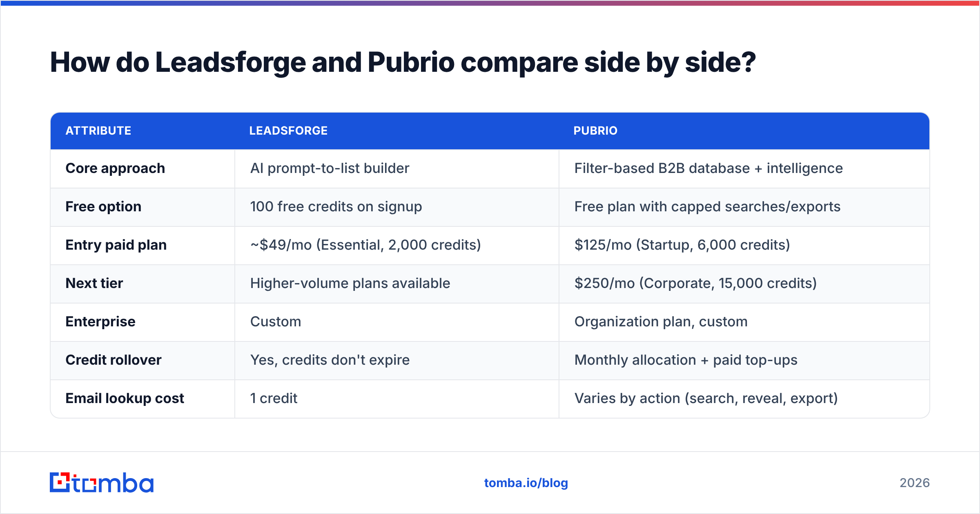980x514 pixels.
Task: Click the Tomba logo
Action: pyautogui.click(x=102, y=483)
